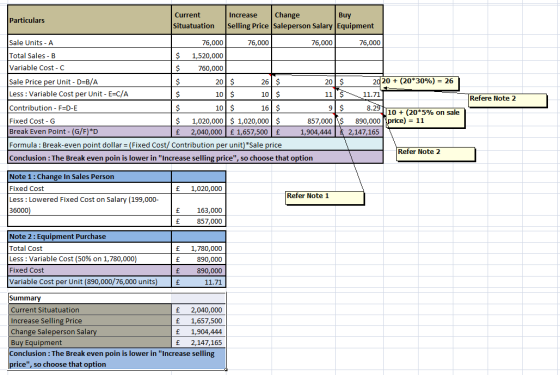Click the 'Refer Note 1' comment box

coord(325,198)
